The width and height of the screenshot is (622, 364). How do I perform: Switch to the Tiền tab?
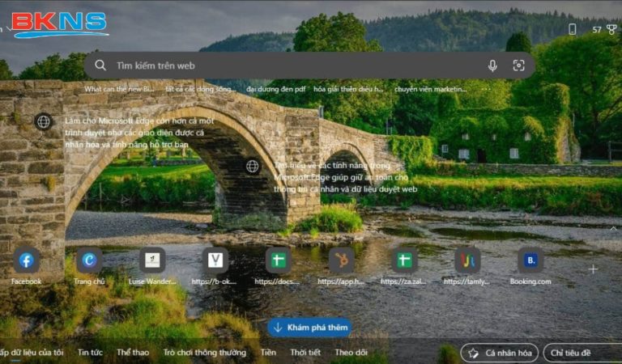268,352
